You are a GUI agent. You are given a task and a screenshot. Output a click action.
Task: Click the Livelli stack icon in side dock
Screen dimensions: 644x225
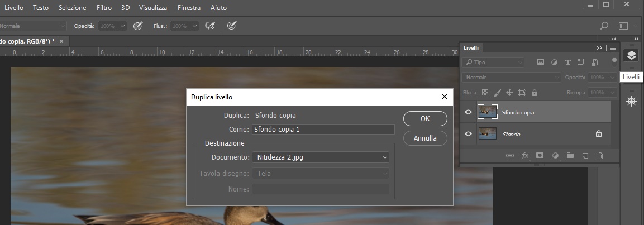click(631, 55)
